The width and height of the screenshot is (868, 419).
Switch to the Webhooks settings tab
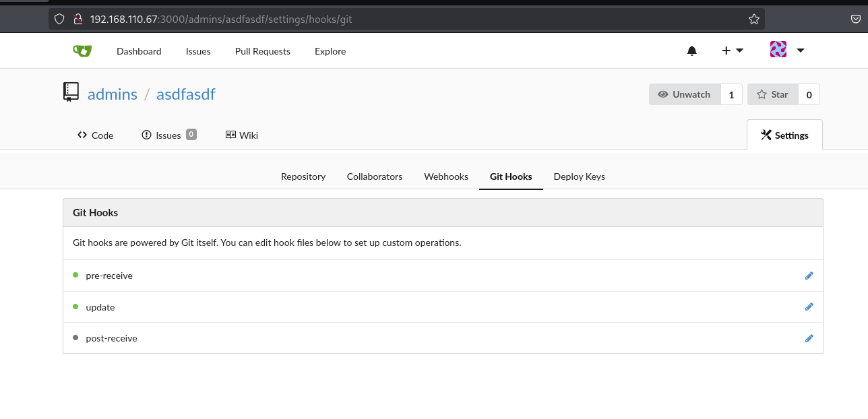point(445,176)
